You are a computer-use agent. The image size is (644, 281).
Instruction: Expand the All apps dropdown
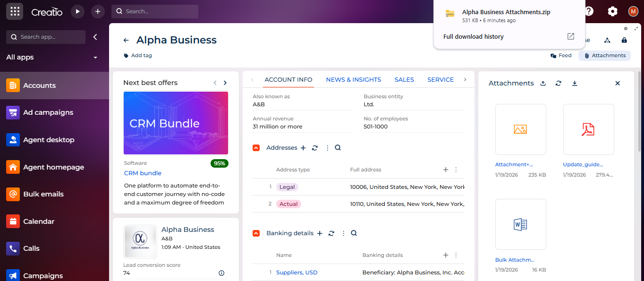pos(95,58)
